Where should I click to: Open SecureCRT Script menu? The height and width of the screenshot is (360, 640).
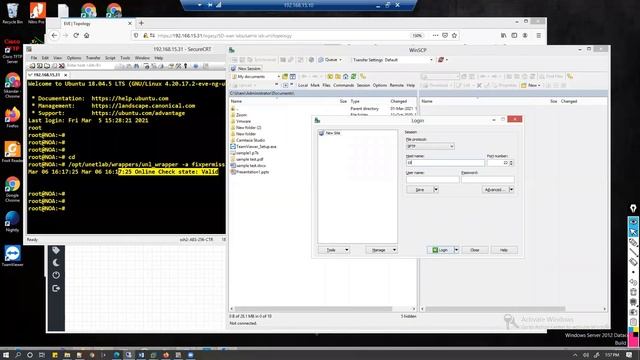tap(110, 58)
